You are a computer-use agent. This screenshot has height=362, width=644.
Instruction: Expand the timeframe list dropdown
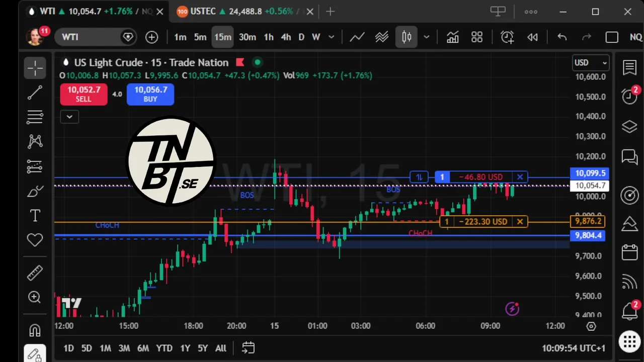tap(331, 37)
